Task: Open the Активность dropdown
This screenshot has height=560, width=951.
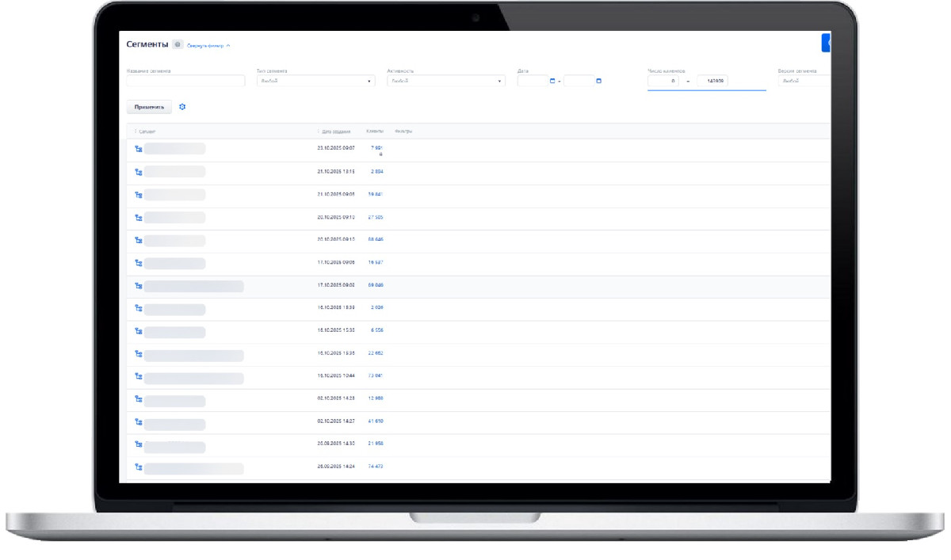Action: (445, 81)
